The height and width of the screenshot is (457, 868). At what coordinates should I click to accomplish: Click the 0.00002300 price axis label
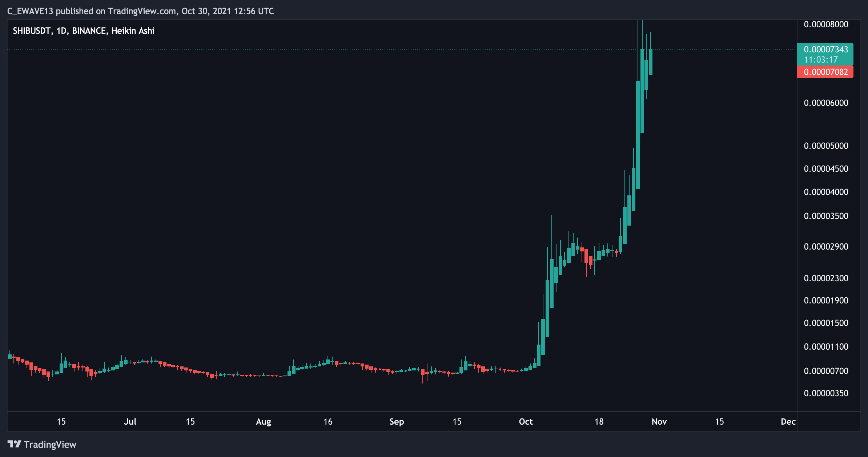(826, 278)
